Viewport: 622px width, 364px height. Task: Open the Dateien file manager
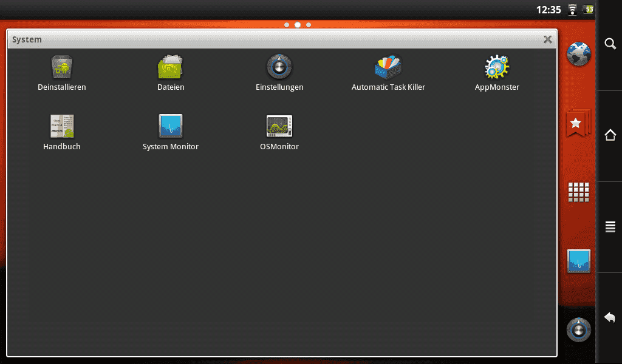point(171,73)
